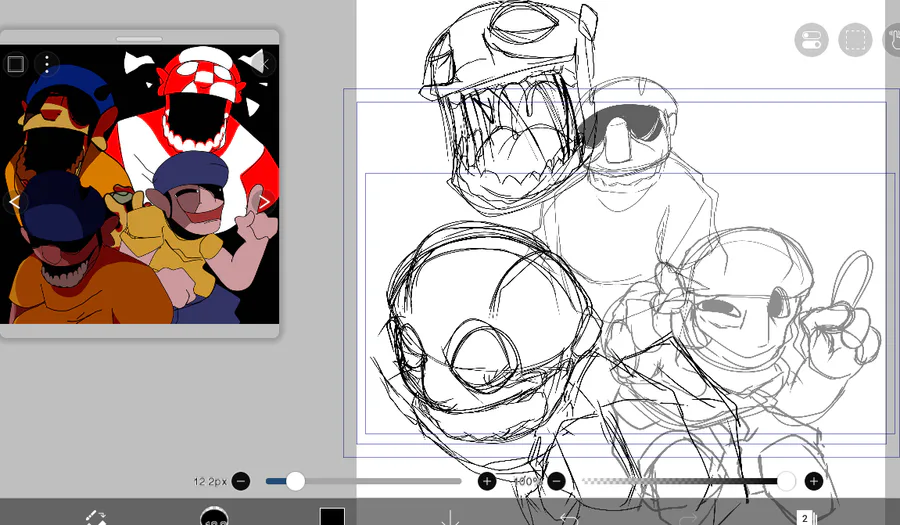Undo the last stroke
Viewport: 900px width, 525px height.
[569, 518]
